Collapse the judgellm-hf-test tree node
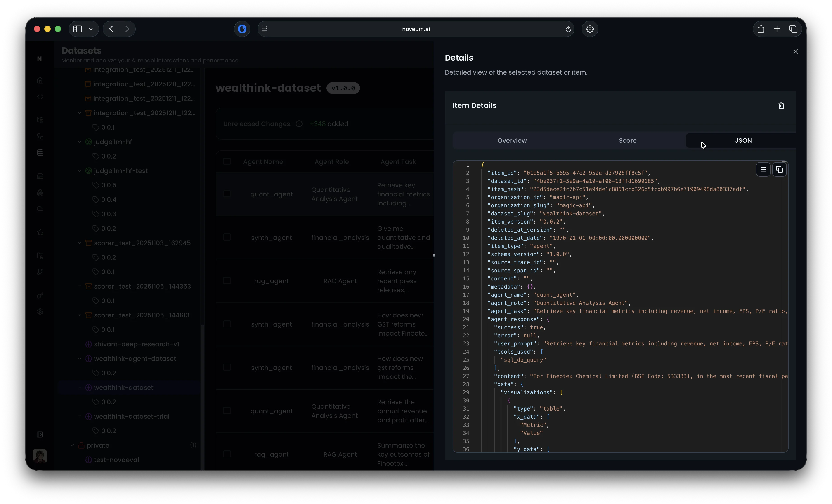The image size is (832, 504). 80,171
